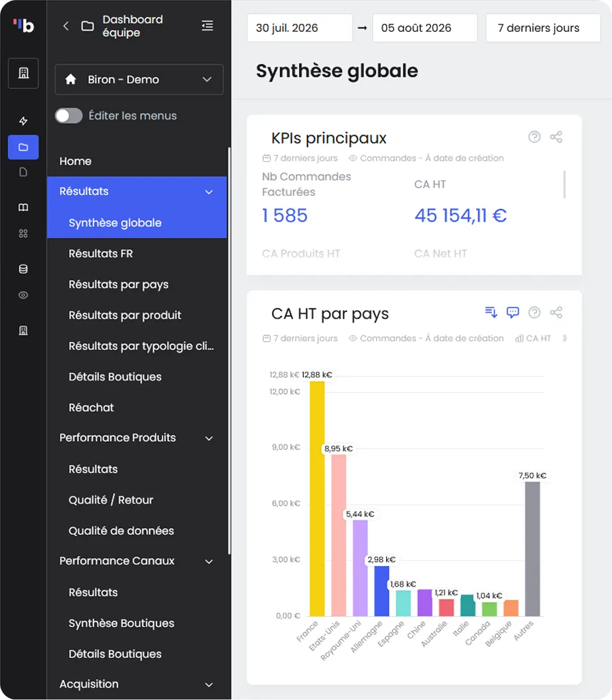Click the sidebar menu vertical scrollbar

tap(229, 351)
